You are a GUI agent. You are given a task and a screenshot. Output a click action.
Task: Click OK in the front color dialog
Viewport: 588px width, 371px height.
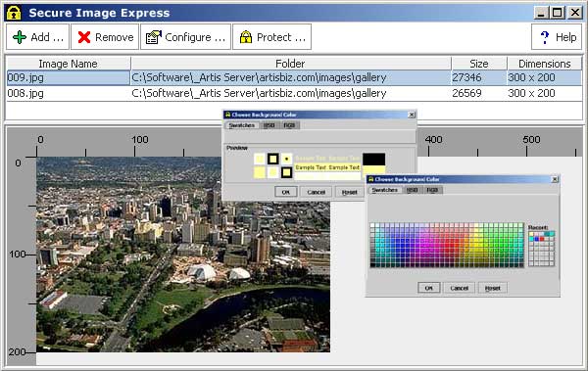click(x=428, y=288)
